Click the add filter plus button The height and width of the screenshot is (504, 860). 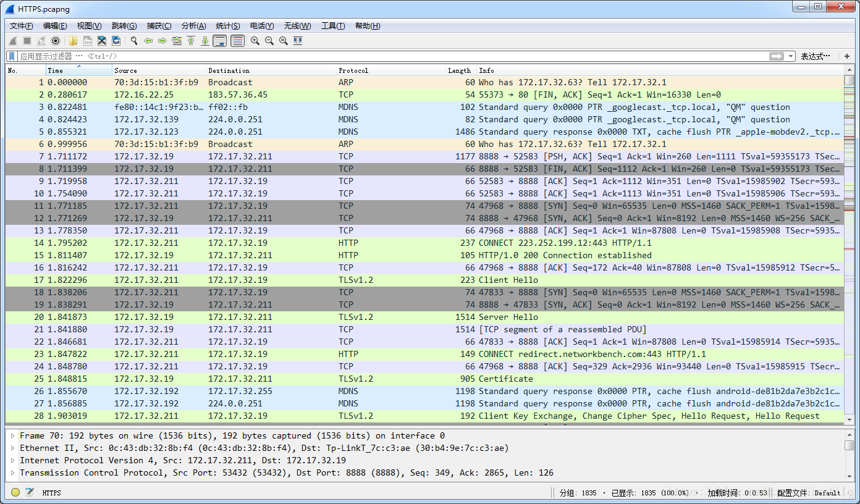pos(847,56)
